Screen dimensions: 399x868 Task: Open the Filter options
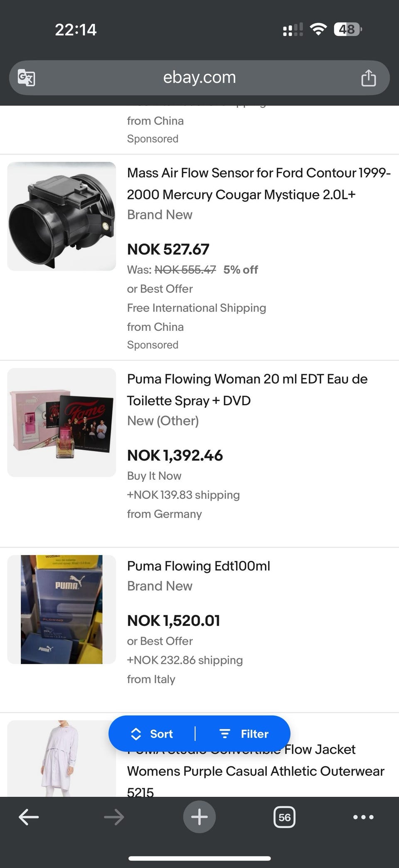coord(244,734)
